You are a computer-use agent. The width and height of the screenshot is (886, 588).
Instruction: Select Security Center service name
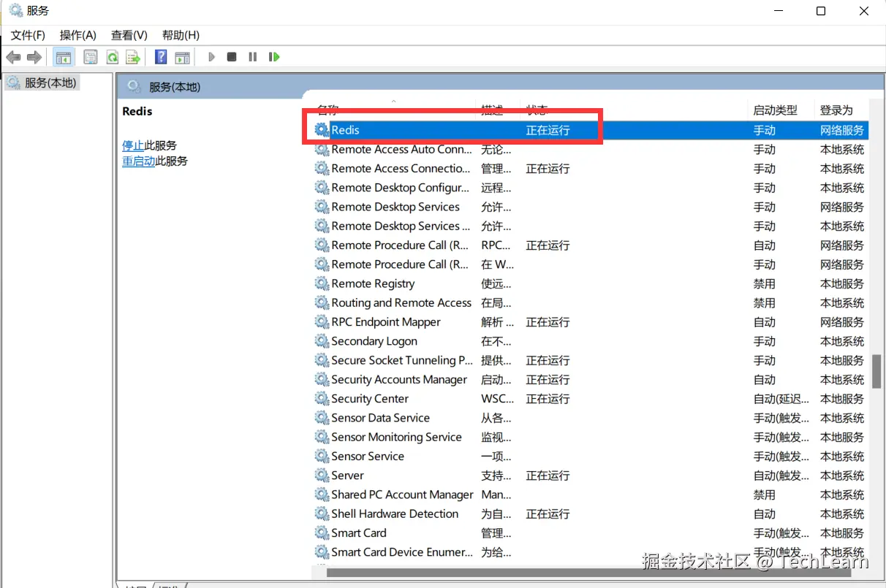coord(370,399)
